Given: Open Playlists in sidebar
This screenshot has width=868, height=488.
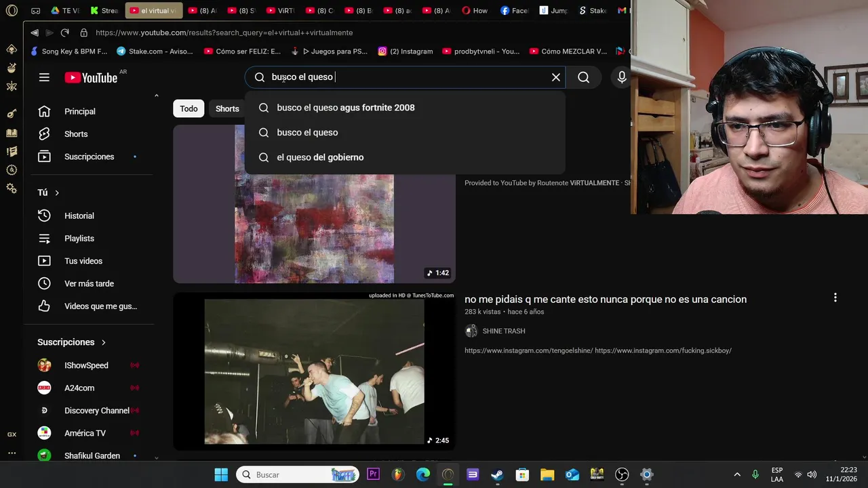Looking at the screenshot, I should click(x=90, y=239).
